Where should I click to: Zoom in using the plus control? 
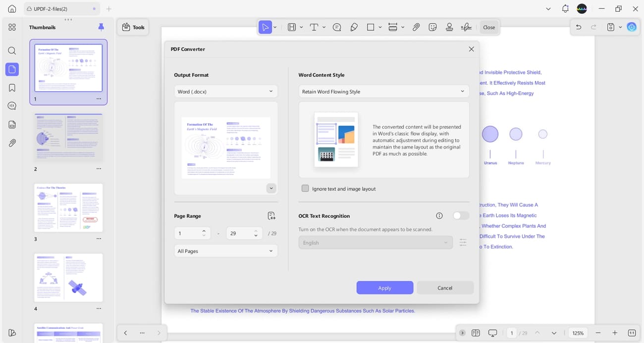coord(615,333)
